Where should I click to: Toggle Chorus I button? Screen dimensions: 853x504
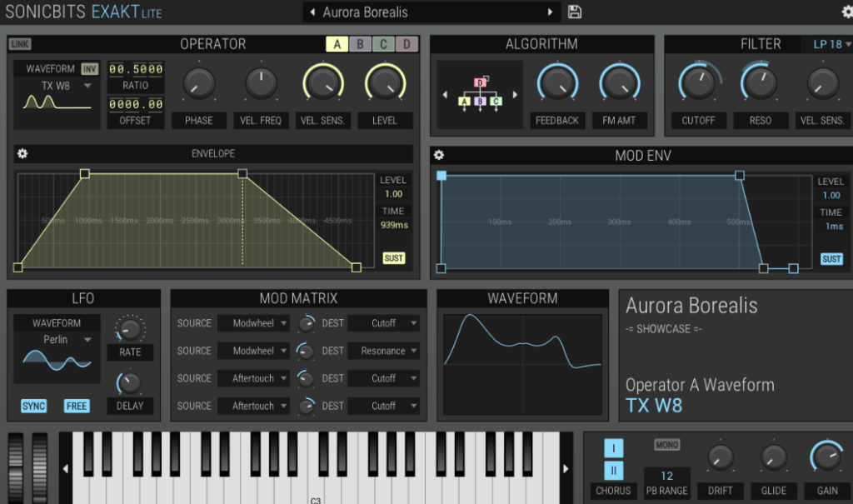click(x=614, y=448)
